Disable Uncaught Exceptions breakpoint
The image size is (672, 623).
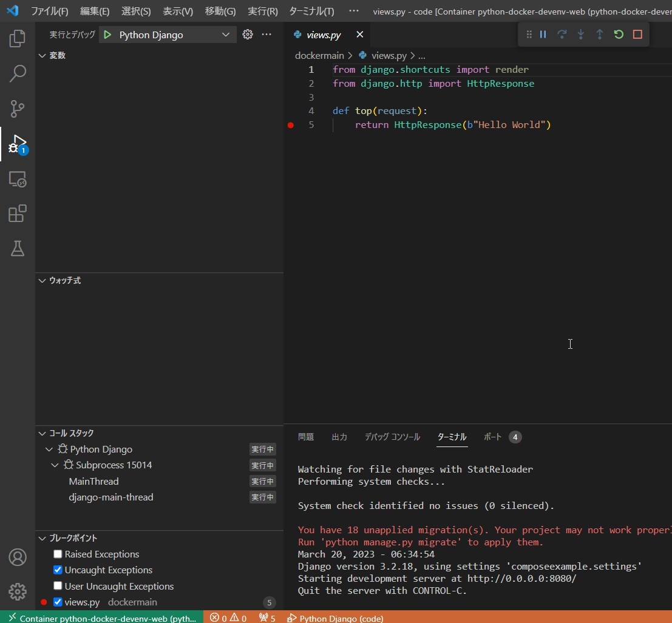[x=58, y=570]
